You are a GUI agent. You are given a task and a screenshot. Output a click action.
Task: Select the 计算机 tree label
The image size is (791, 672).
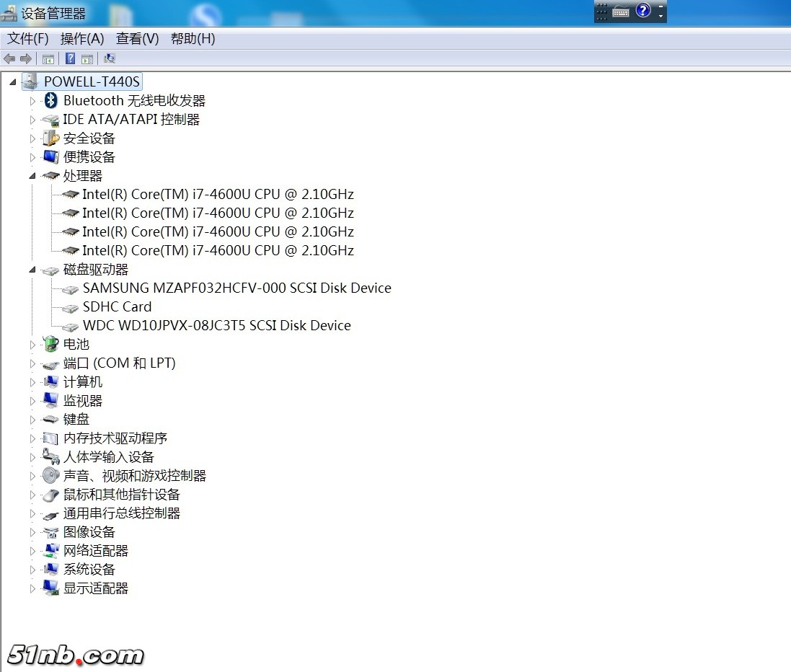[x=83, y=382]
